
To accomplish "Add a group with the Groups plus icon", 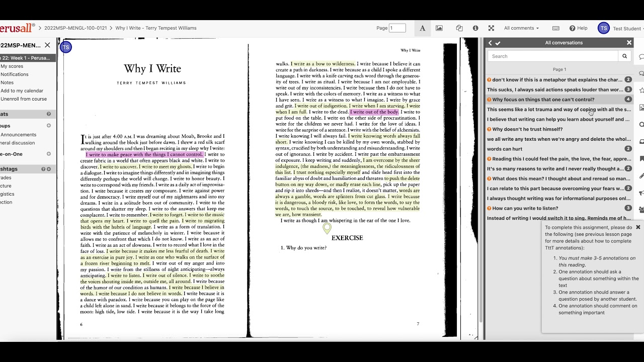I will pos(49,126).
